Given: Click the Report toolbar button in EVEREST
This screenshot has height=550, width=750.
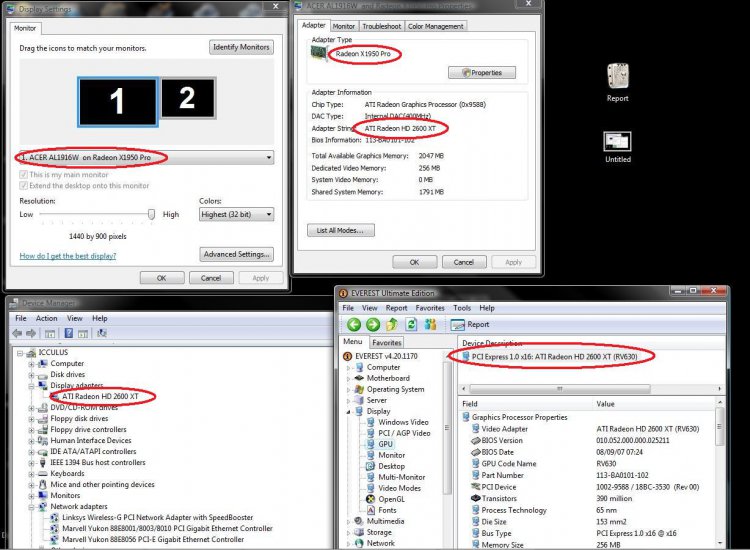Looking at the screenshot, I should tap(470, 325).
